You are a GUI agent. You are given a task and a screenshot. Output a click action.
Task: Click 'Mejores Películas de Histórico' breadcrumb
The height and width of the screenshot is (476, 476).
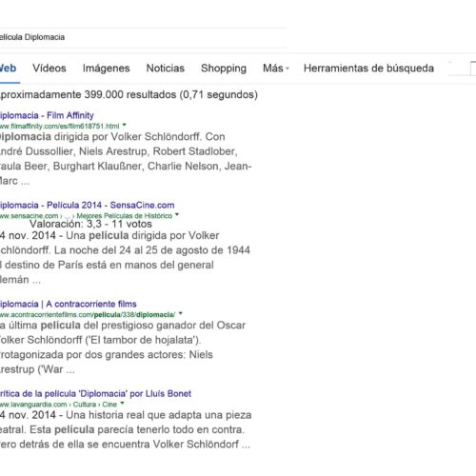[124, 216]
